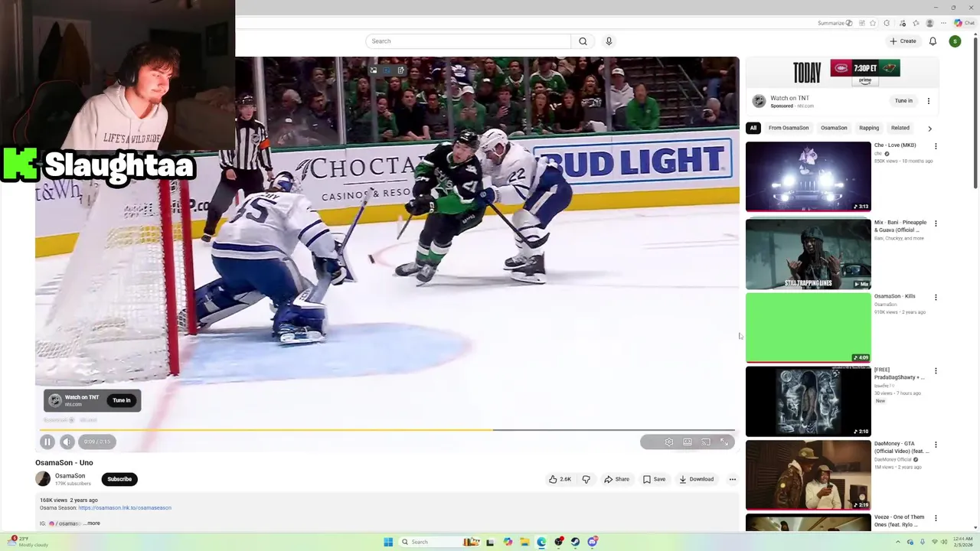980x551 pixels.
Task: Open options for the sponsored ad
Action: (x=929, y=101)
